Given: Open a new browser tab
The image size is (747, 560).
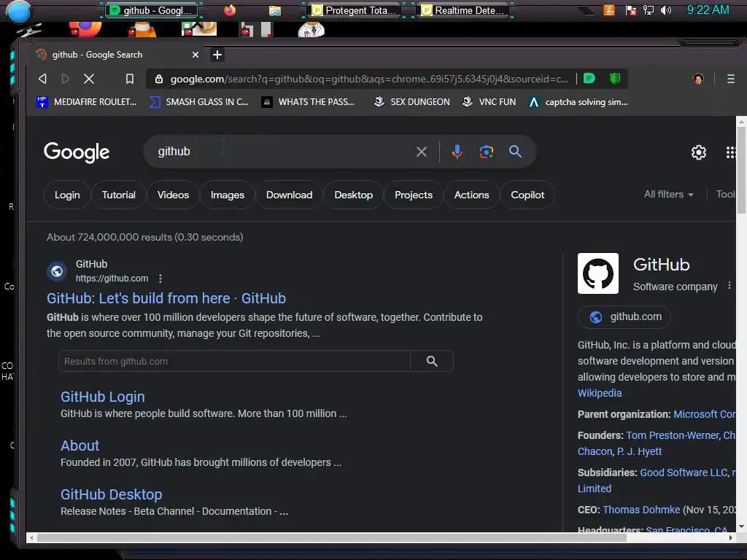Looking at the screenshot, I should [217, 55].
